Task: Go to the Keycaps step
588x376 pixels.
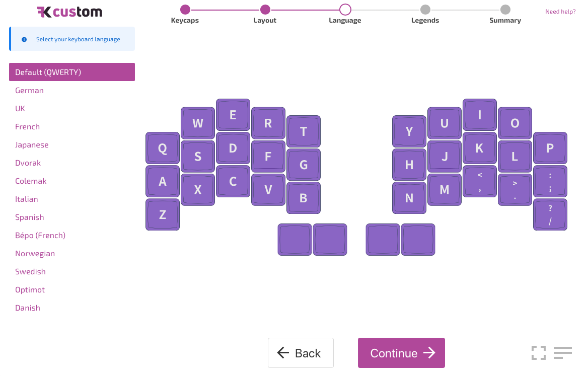Action: click(x=185, y=10)
